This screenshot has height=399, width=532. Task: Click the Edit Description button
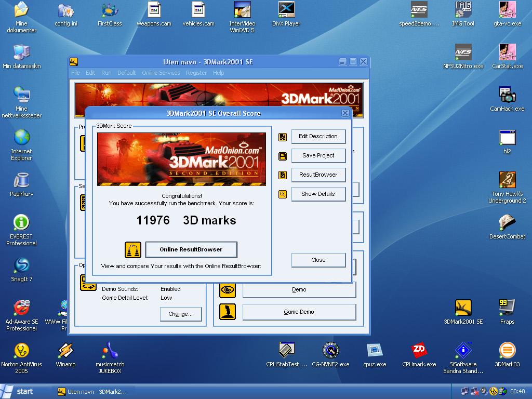click(318, 137)
